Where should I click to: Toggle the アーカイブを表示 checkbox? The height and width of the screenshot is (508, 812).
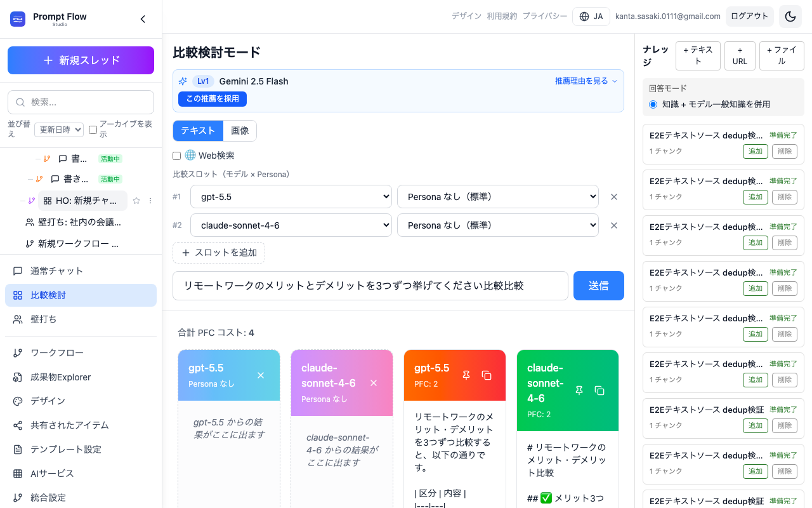93,130
